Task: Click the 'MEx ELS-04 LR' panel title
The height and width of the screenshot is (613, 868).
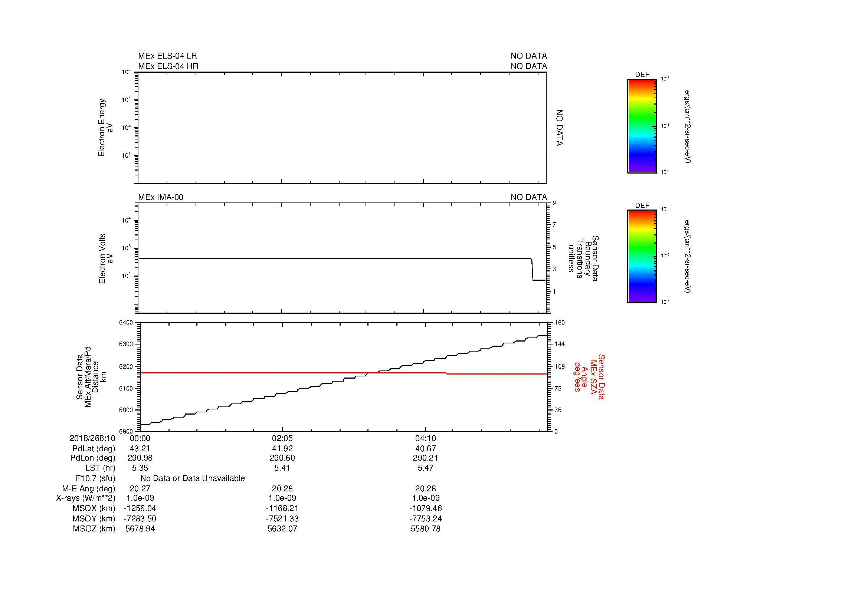Action: 167,56
